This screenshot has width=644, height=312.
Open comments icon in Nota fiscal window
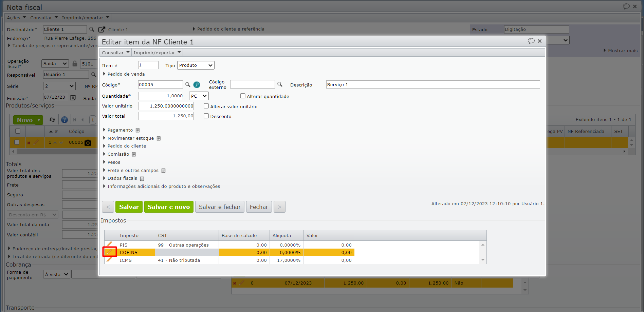coord(626,6)
